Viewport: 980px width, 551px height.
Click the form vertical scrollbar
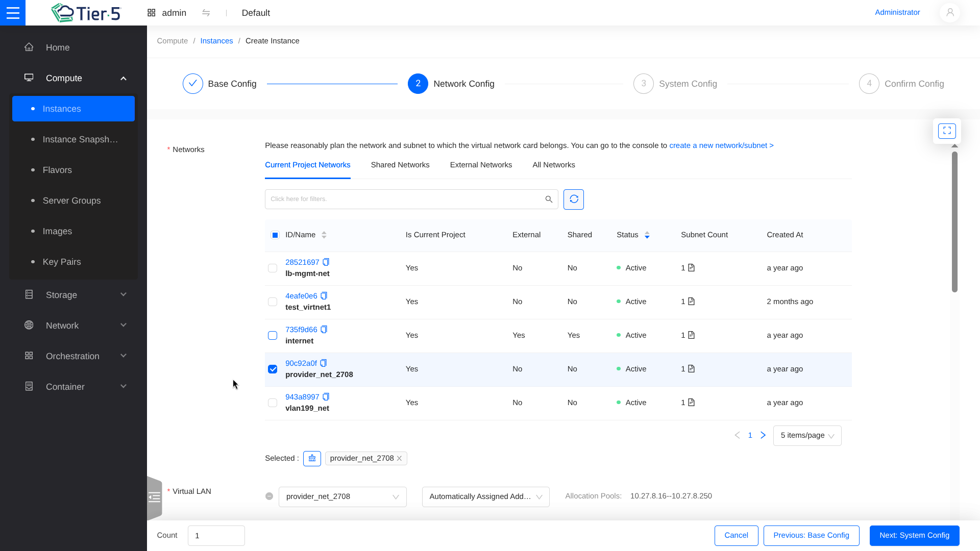point(954,222)
